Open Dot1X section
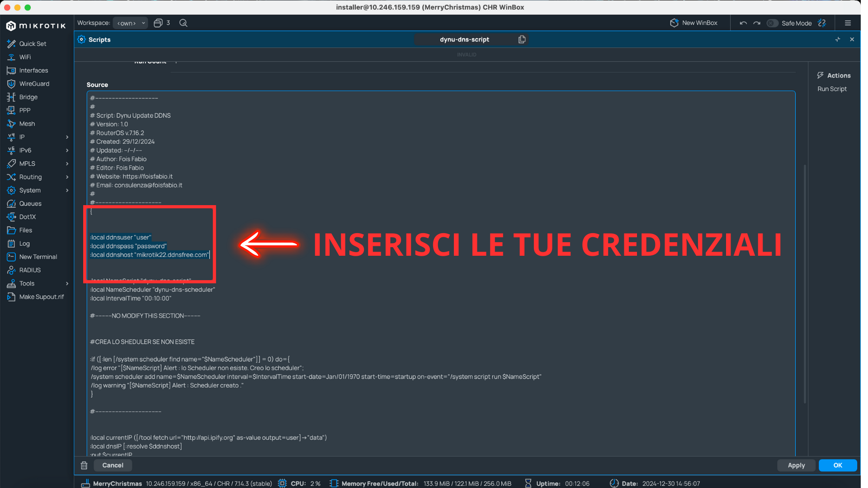The width and height of the screenshot is (868, 488). click(27, 217)
